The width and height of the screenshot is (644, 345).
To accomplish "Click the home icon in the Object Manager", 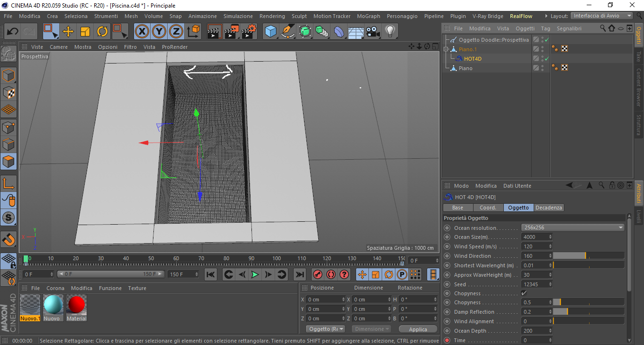I will (612, 28).
